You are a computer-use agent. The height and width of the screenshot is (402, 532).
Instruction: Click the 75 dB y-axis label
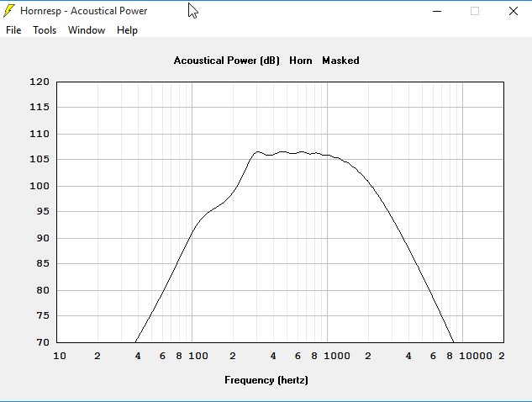click(43, 315)
